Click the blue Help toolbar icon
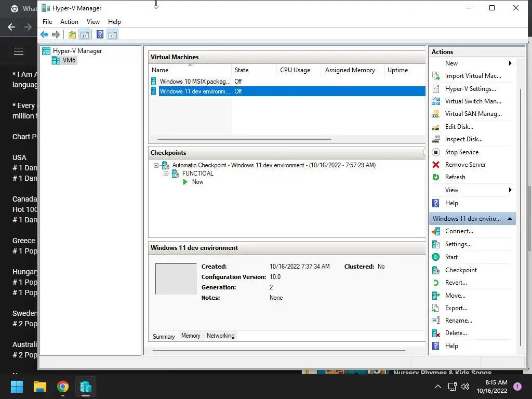This screenshot has height=399, width=532. pyautogui.click(x=100, y=34)
